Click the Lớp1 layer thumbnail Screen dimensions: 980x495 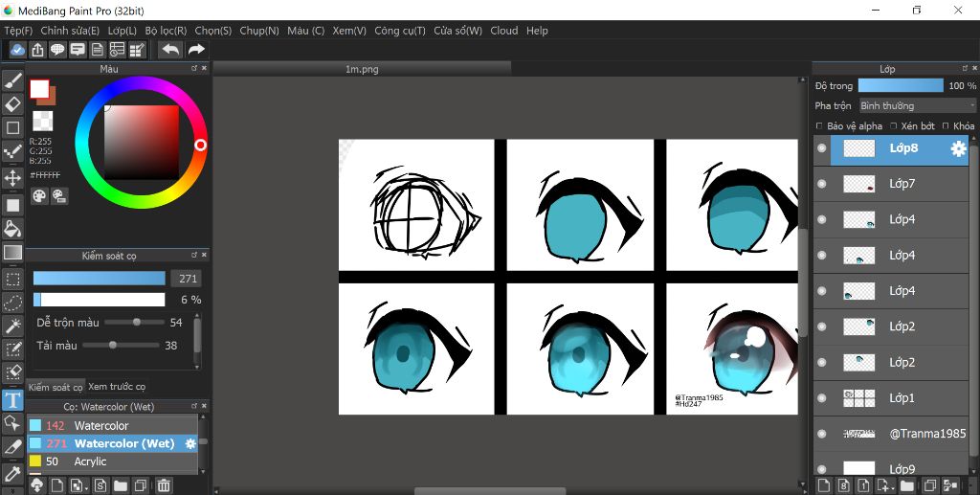pos(858,397)
